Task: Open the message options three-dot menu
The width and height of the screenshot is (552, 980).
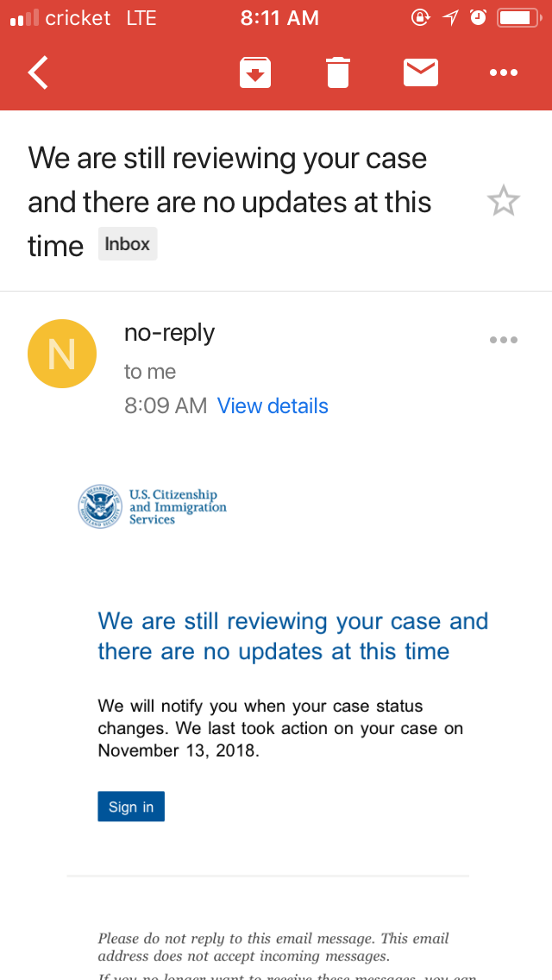Action: [503, 340]
